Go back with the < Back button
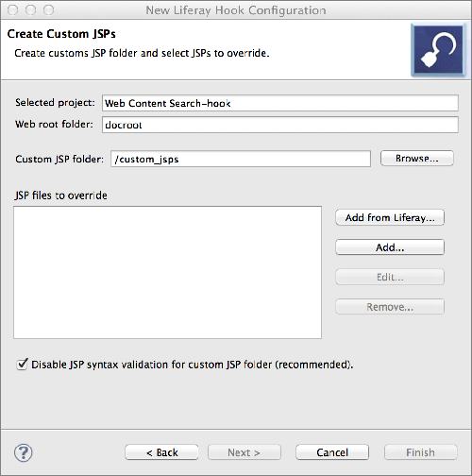 (161, 452)
